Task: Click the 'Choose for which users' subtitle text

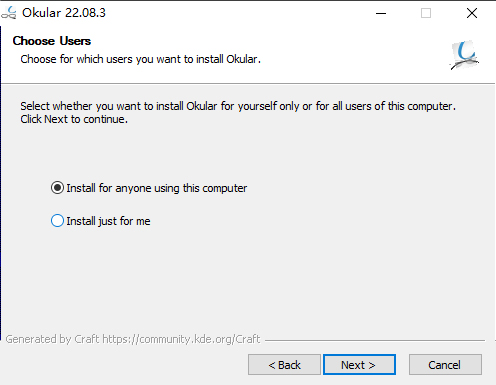Action: click(140, 59)
